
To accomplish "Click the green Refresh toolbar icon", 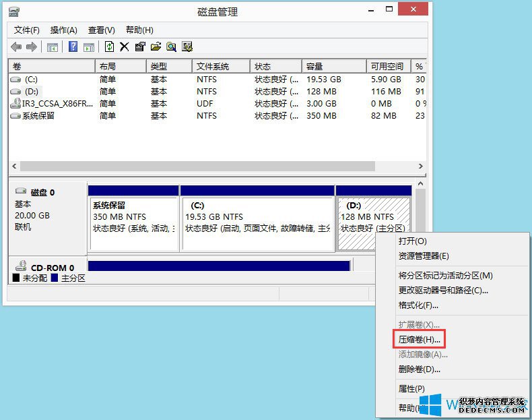I will [x=109, y=47].
